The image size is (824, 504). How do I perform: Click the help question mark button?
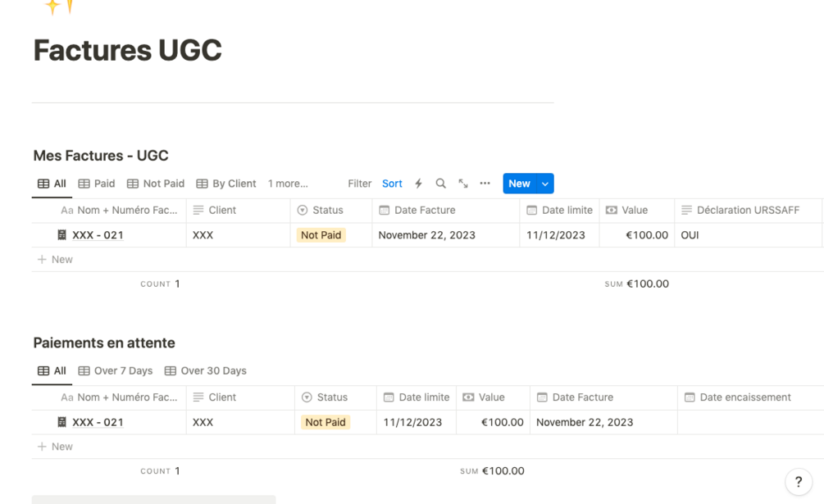[x=798, y=482]
